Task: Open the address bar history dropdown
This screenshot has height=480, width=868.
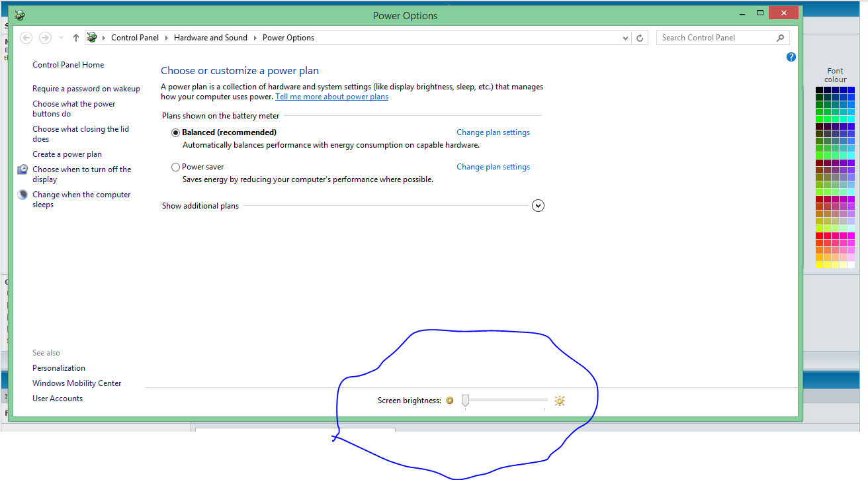Action: (626, 38)
